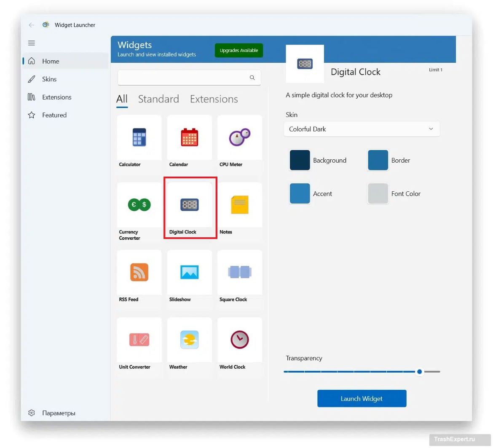
Task: Choose the World Clock widget
Action: 239,340
